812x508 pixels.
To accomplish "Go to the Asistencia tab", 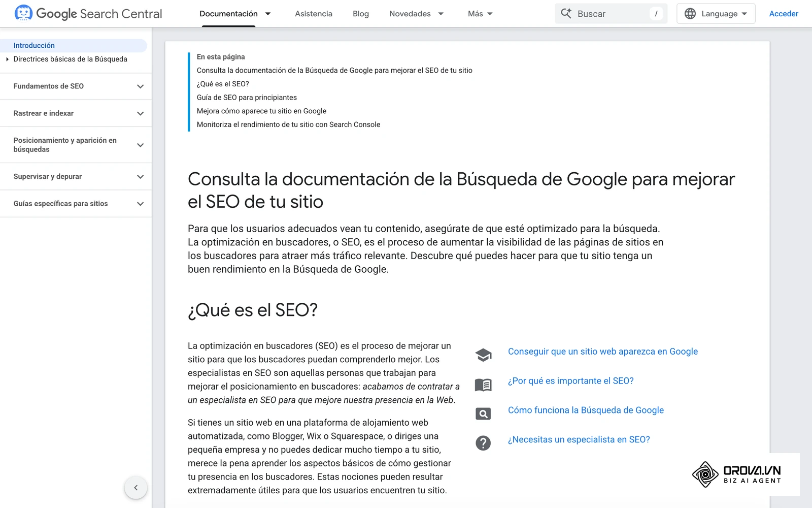I will 314,14.
